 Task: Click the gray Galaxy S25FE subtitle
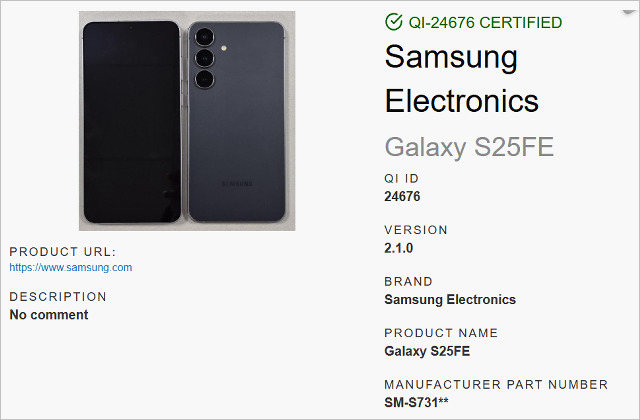click(x=469, y=148)
